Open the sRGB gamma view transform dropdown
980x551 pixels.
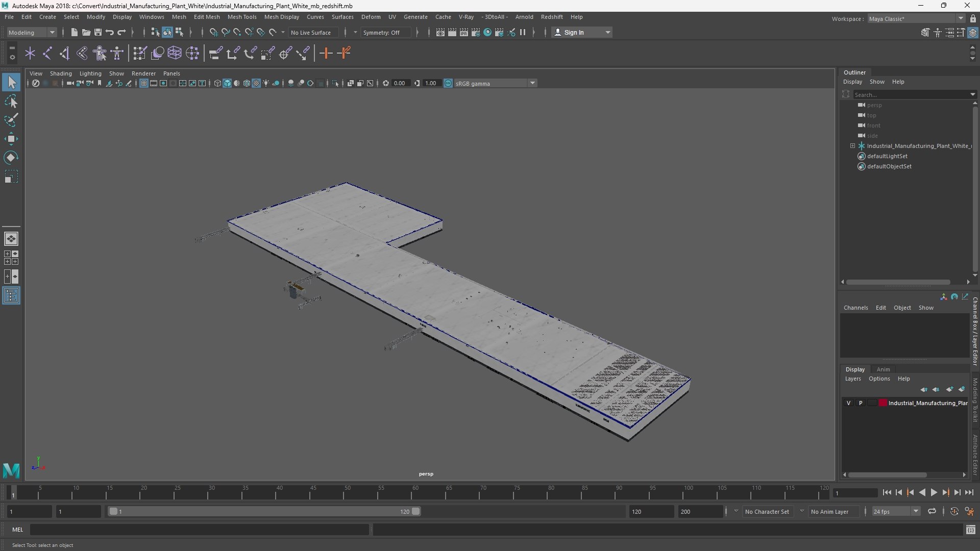point(495,83)
